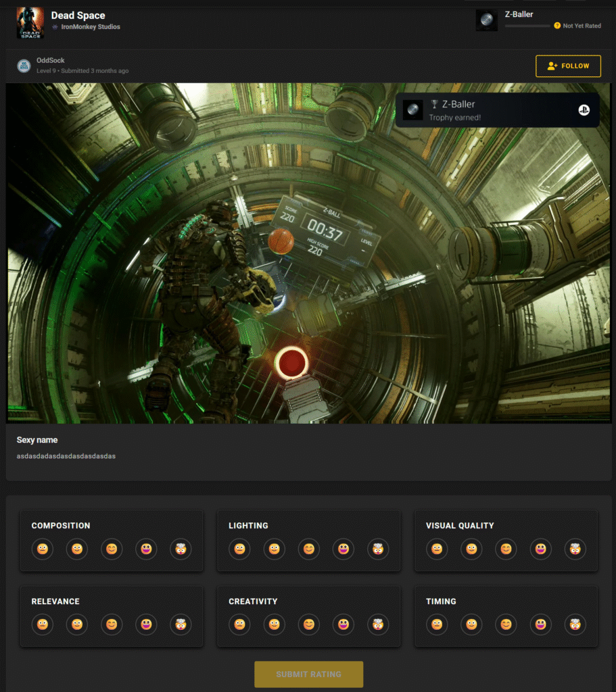
Task: Rate Relevance with the fifth mind-blown emoji
Action: tap(181, 624)
